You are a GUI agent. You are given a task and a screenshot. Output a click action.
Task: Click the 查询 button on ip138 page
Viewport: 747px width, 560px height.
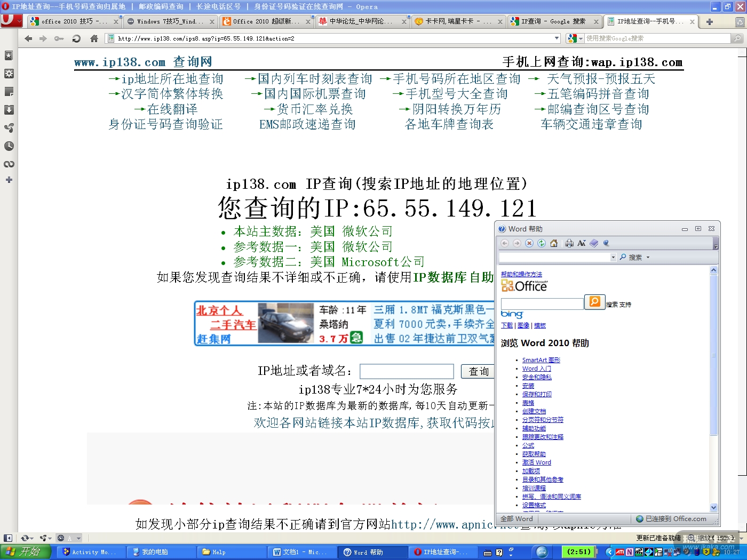pyautogui.click(x=479, y=371)
